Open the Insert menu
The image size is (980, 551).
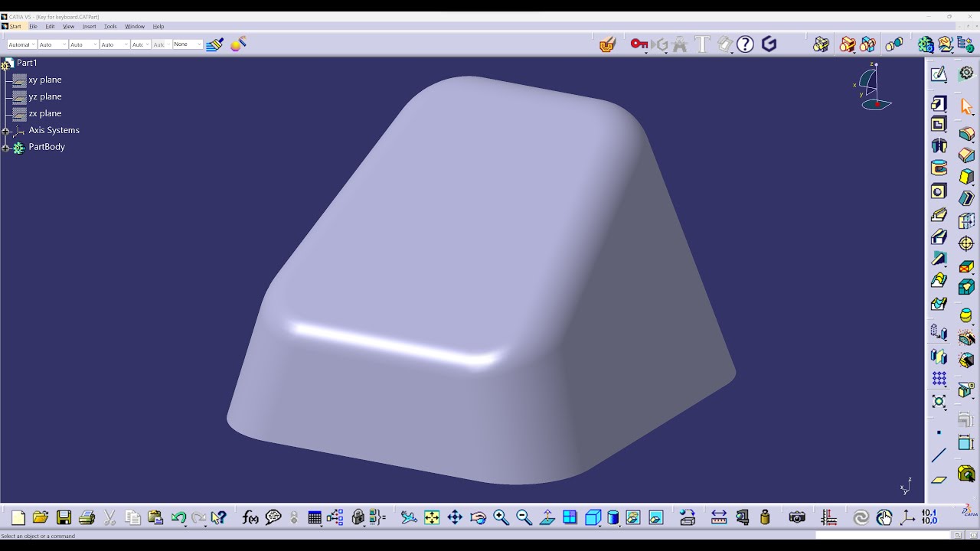(90, 26)
